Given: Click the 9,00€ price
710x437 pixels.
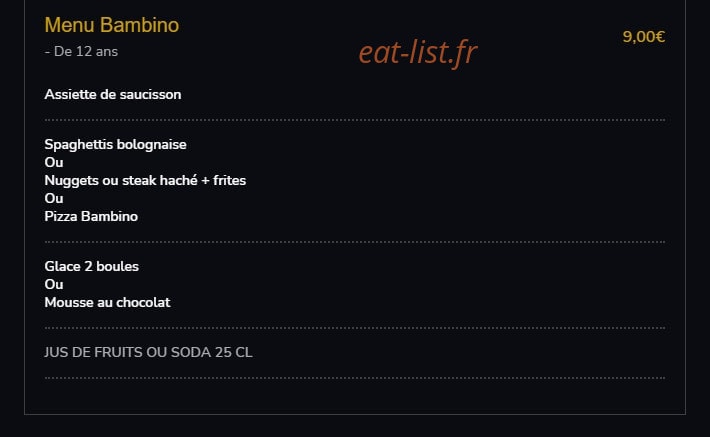Looking at the screenshot, I should point(643,37).
